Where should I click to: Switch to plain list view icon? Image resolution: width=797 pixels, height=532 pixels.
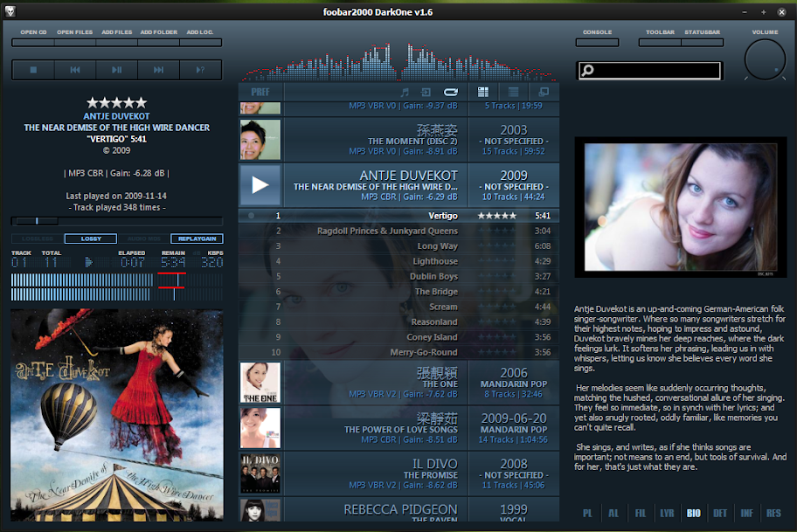(513, 92)
